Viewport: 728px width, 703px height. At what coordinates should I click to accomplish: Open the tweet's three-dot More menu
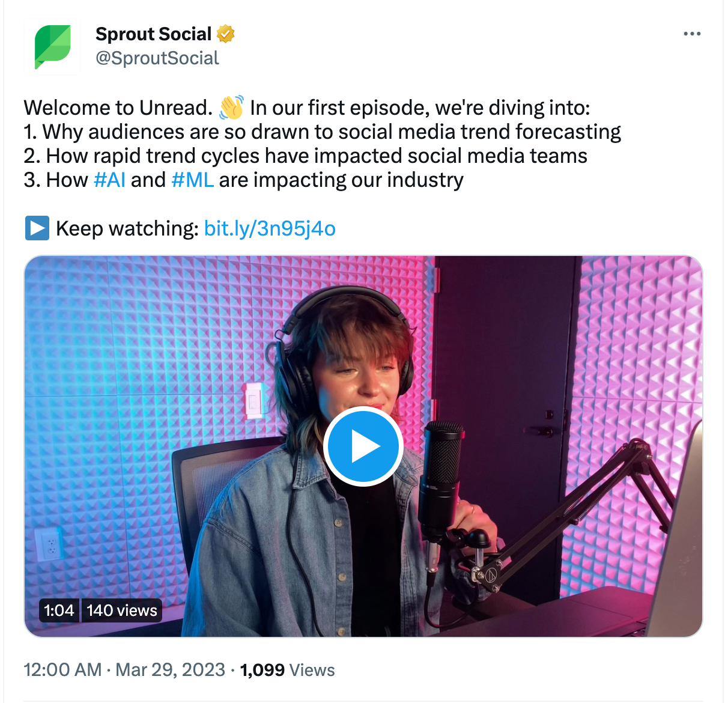pyautogui.click(x=692, y=34)
